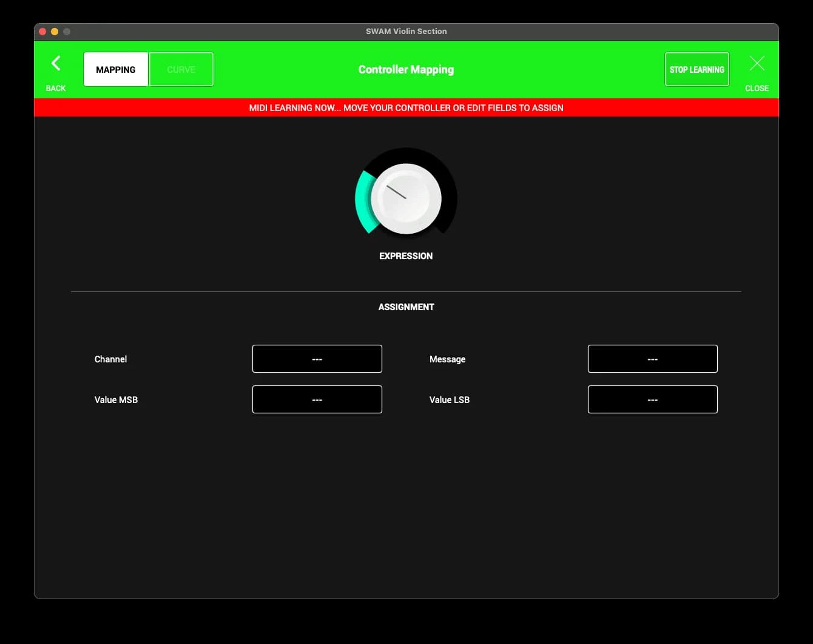
Task: Click the Value MSB text label
Action: (x=116, y=400)
